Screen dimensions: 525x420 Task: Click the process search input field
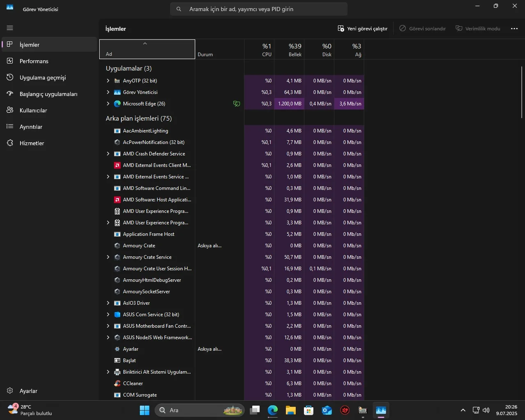[262, 9]
